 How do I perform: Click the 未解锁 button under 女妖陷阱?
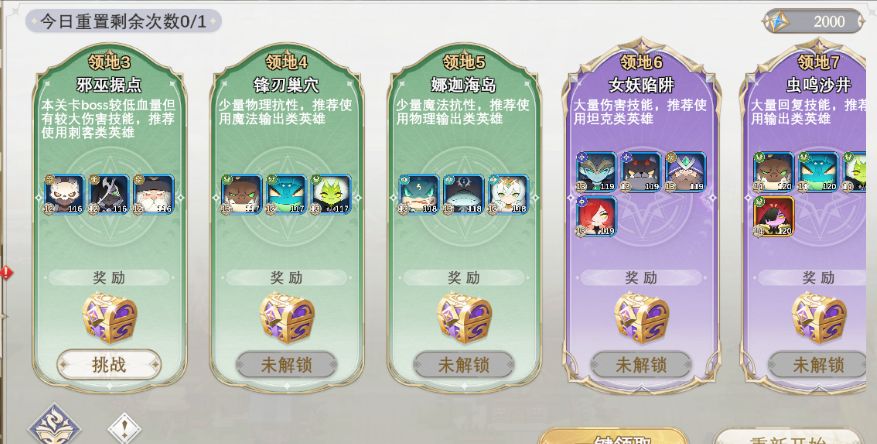(641, 365)
